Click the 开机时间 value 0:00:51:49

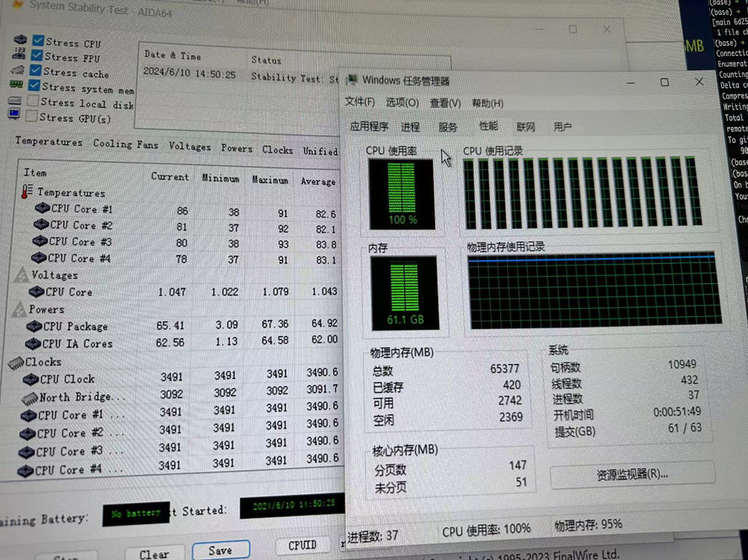tap(676, 412)
